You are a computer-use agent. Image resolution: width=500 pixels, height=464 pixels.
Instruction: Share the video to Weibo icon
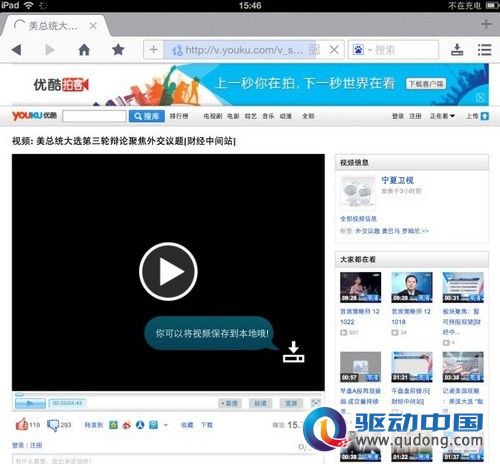click(x=127, y=425)
